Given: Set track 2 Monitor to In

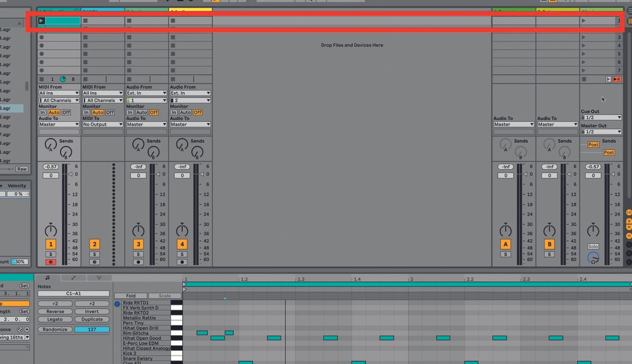Looking at the screenshot, I should (86, 112).
